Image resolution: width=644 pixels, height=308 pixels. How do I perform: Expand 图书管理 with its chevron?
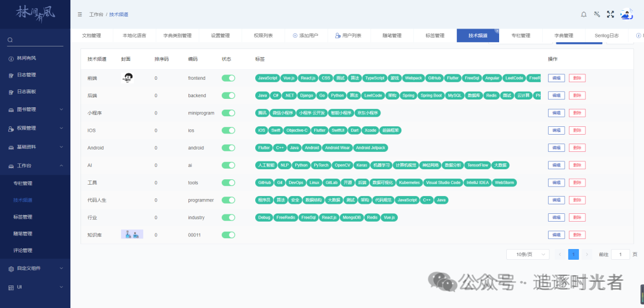click(x=61, y=110)
